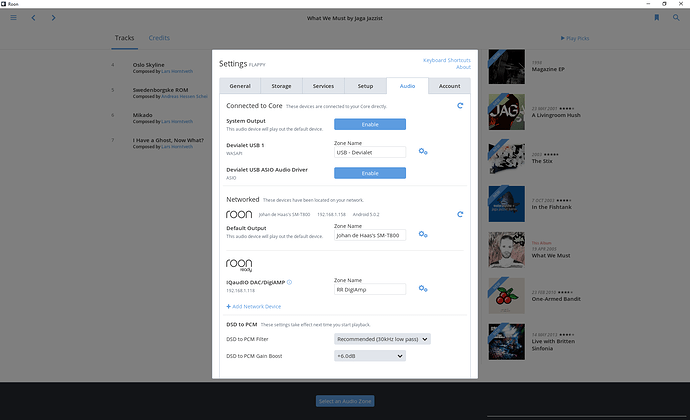Switch to the Credits tab

pyautogui.click(x=159, y=38)
